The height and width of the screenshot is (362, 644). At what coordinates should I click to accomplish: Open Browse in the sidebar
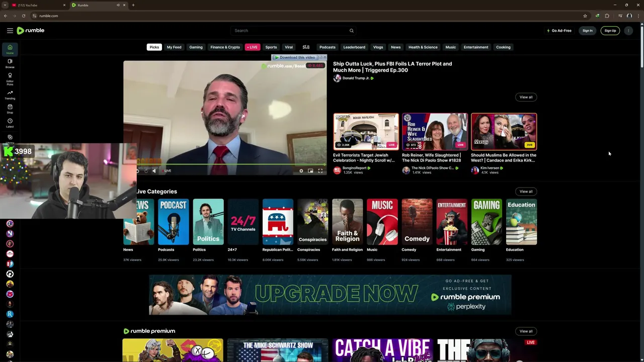(x=10, y=63)
